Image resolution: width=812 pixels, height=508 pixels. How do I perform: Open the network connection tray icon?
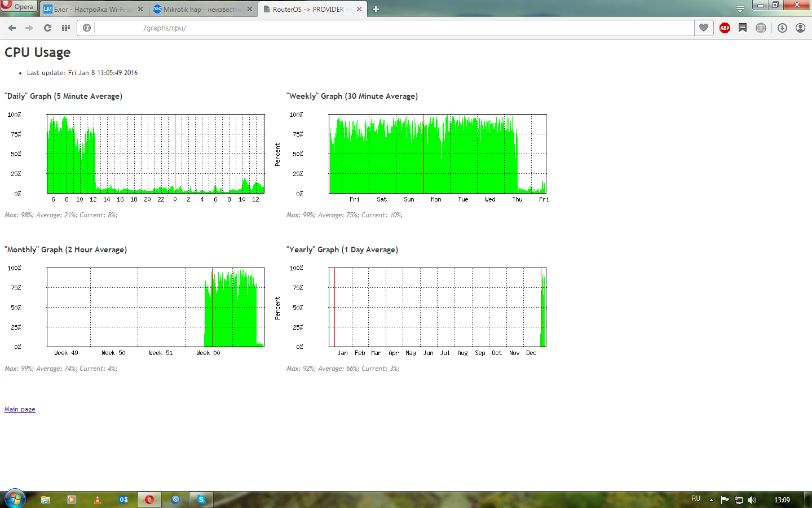click(739, 500)
